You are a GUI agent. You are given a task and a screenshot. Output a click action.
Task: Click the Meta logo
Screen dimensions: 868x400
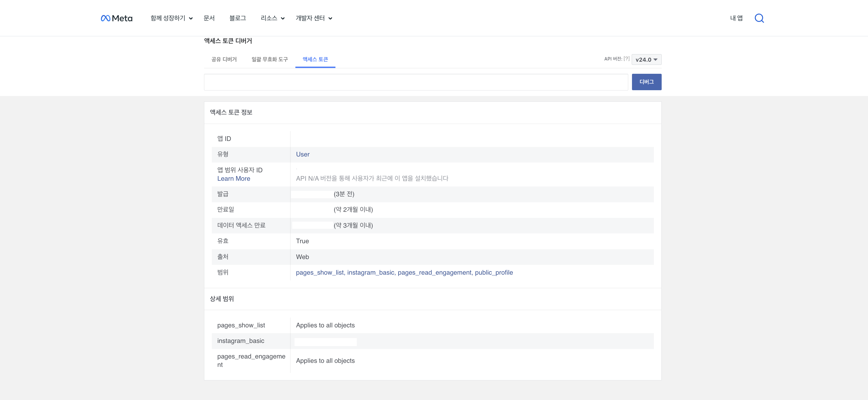point(117,18)
